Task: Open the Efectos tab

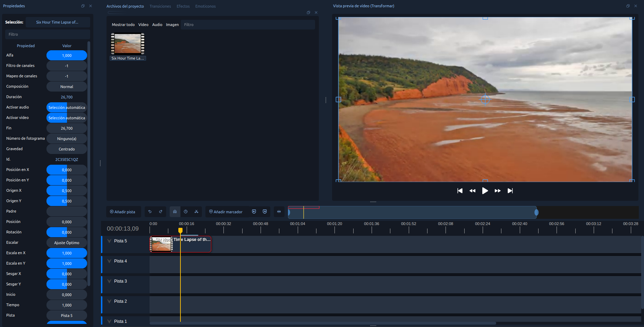Action: (183, 6)
